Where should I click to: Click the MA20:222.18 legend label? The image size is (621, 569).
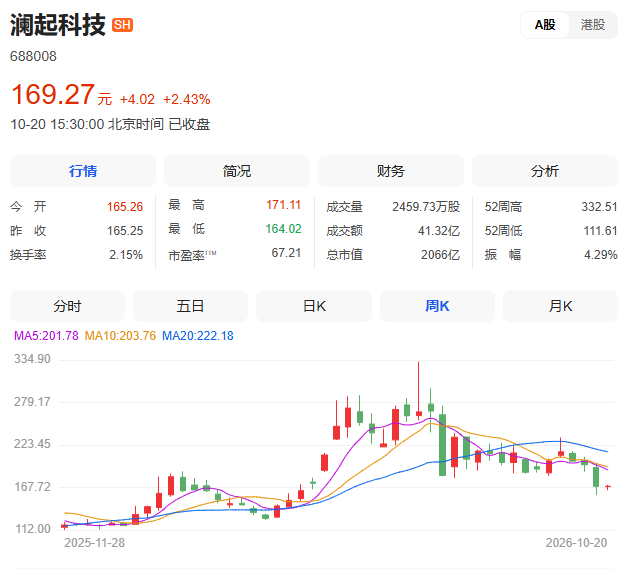198,336
